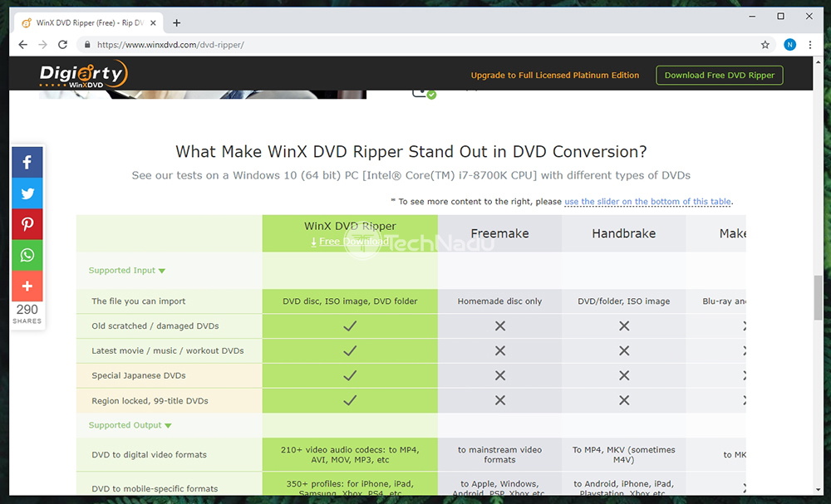Click 'Region locked, 99-title DVDs' row label

(150, 401)
